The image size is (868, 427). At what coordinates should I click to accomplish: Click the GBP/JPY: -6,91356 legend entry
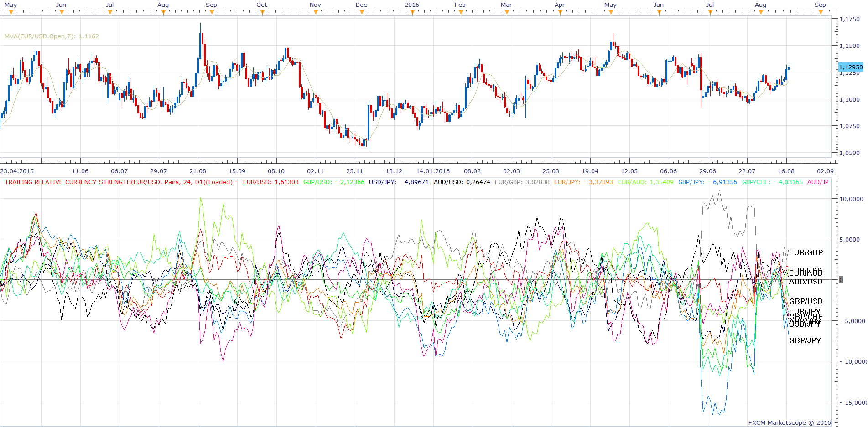tap(707, 182)
